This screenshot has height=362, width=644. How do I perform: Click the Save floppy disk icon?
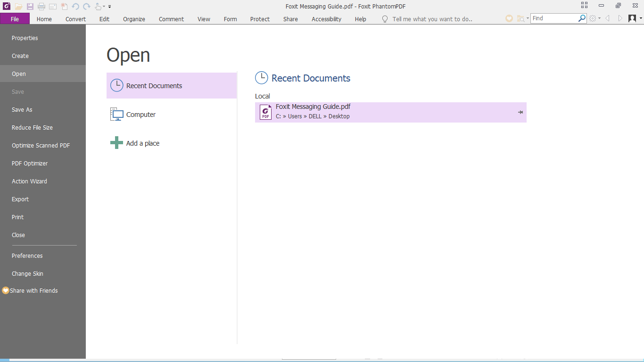pos(30,7)
